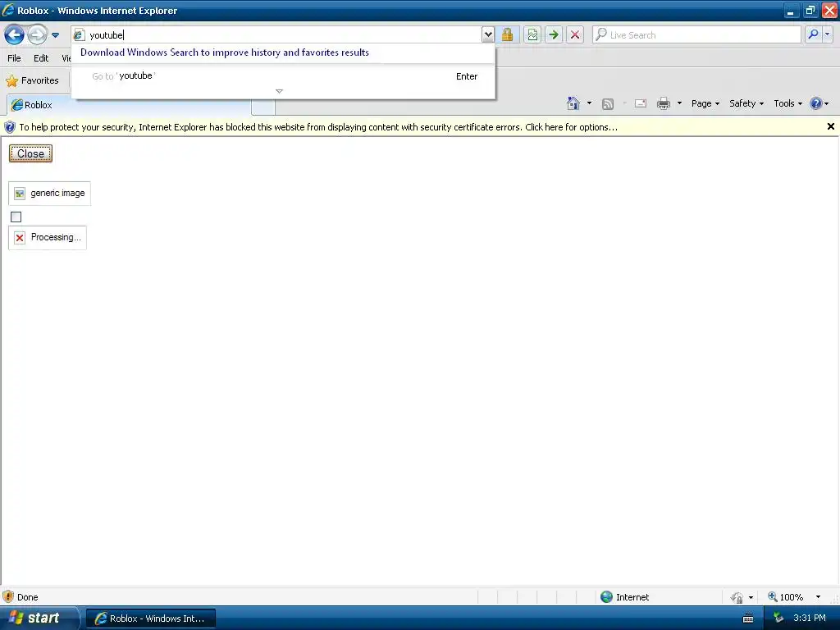Click the security information bar message
The width and height of the screenshot is (840, 630).
[x=318, y=127]
